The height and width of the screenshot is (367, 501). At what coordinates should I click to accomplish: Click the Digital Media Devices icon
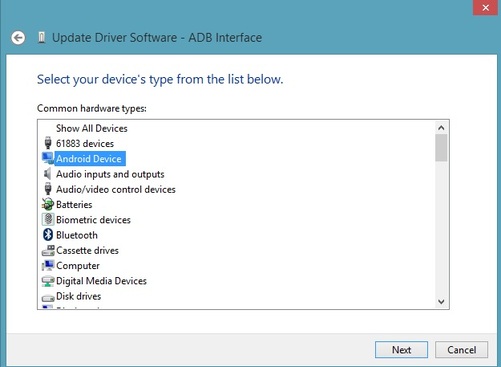point(48,281)
